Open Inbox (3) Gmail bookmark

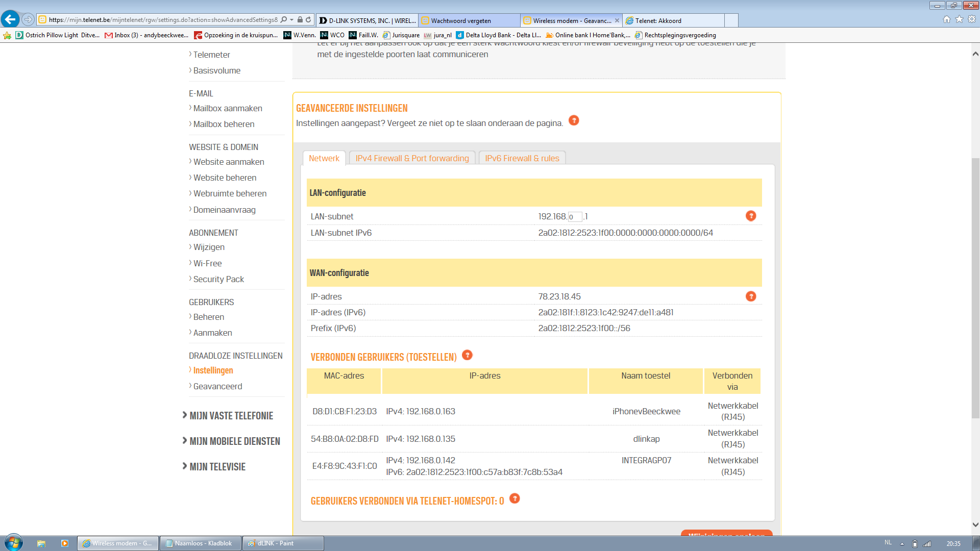pyautogui.click(x=146, y=35)
